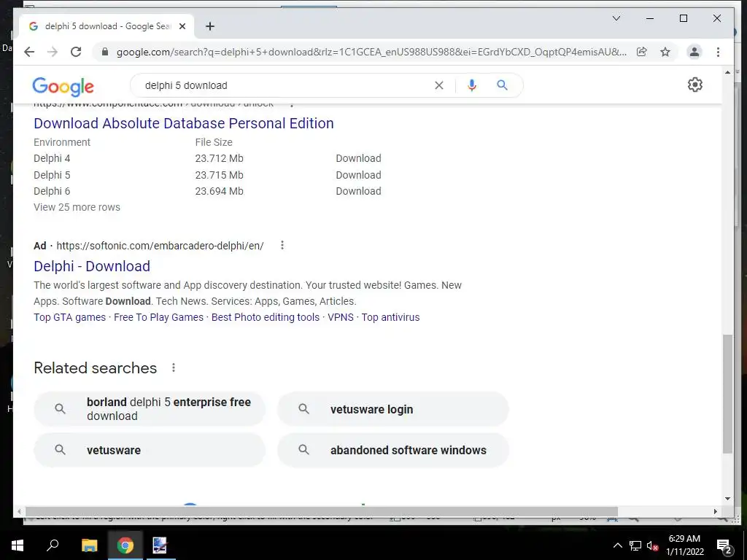747x560 pixels.
Task: Click Download in the Delphi 4 row
Action: click(358, 158)
